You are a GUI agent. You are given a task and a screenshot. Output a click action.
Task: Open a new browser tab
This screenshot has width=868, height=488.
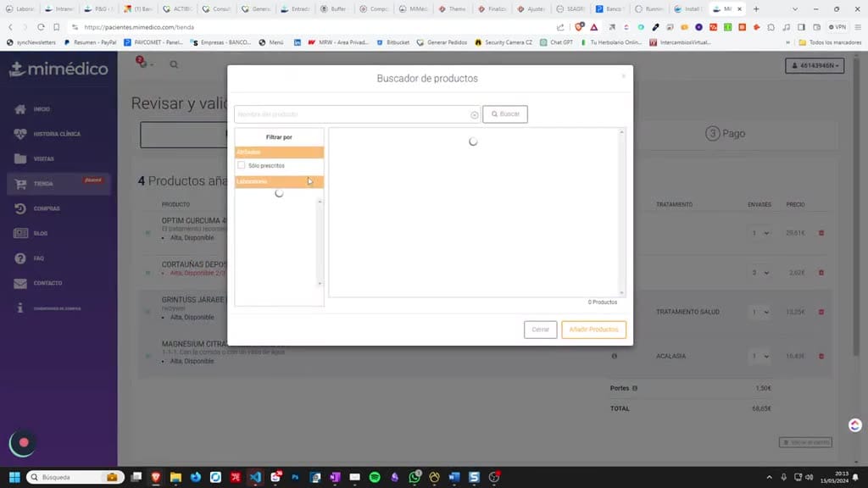click(x=756, y=8)
